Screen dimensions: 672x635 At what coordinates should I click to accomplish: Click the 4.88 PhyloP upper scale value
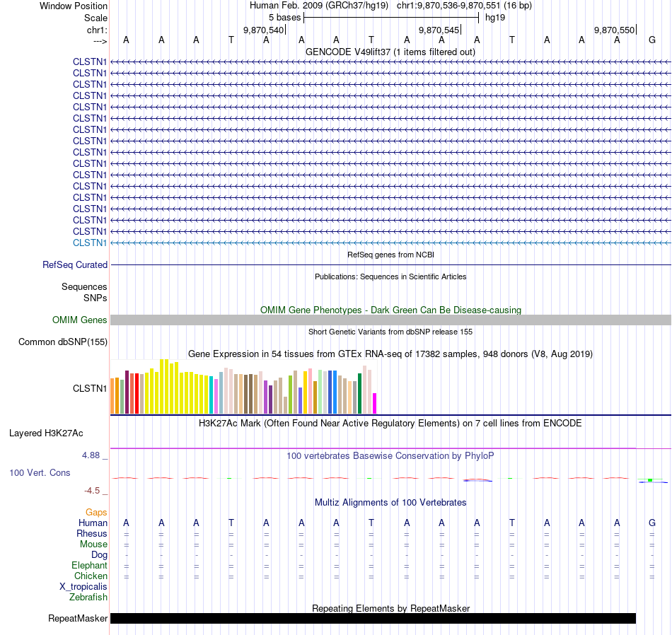[x=91, y=455]
